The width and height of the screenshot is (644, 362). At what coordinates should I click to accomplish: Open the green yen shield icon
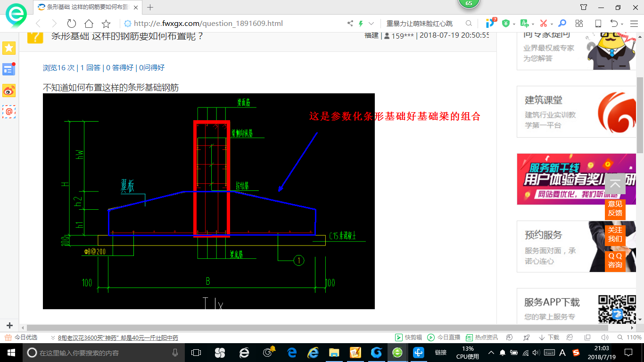click(x=506, y=23)
